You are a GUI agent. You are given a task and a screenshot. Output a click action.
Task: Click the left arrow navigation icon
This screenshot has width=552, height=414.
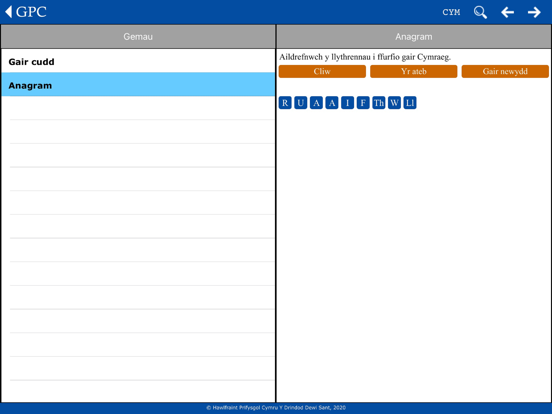(x=507, y=12)
